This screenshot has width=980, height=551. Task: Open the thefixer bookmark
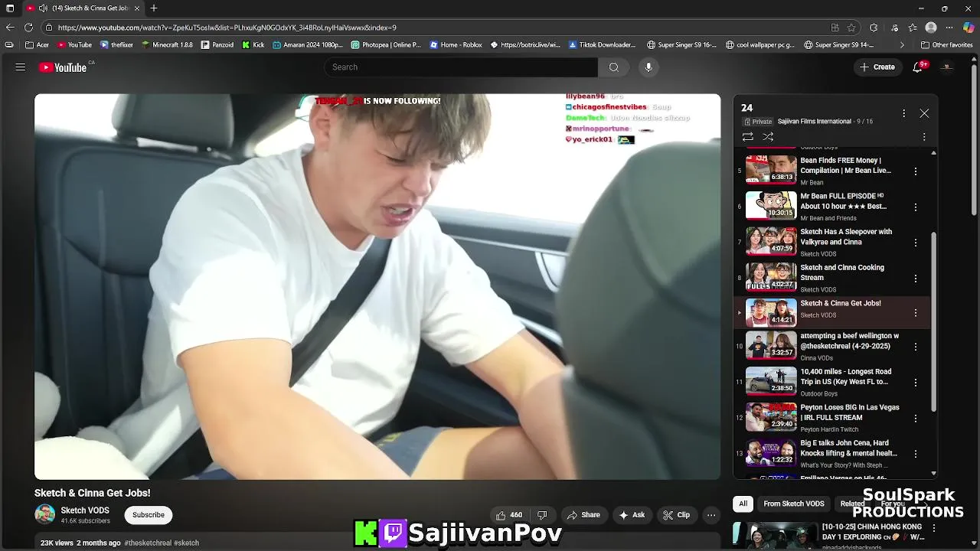pos(117,45)
